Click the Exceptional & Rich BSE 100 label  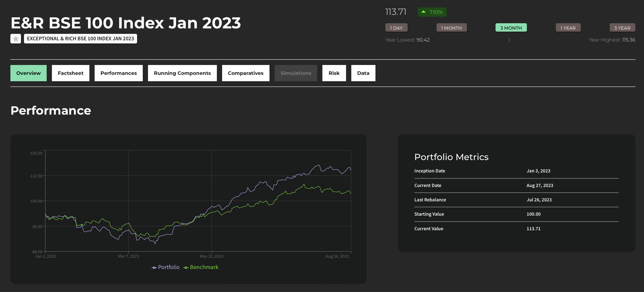(x=80, y=39)
